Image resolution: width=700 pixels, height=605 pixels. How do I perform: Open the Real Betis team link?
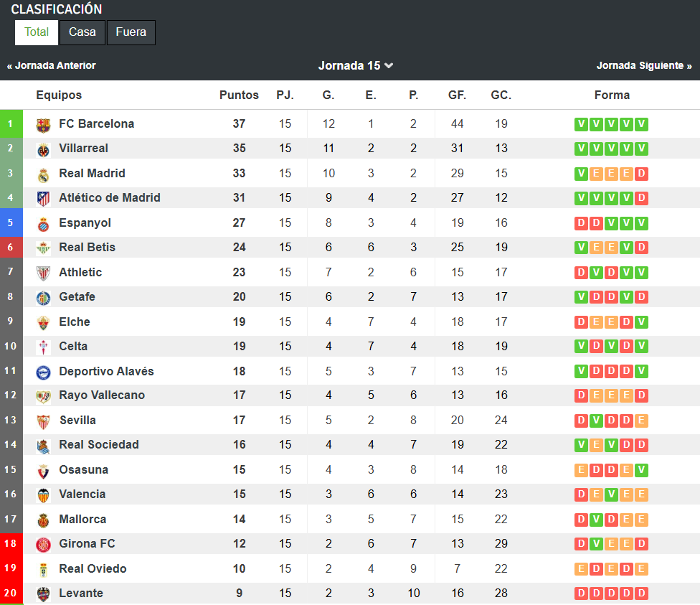click(87, 247)
